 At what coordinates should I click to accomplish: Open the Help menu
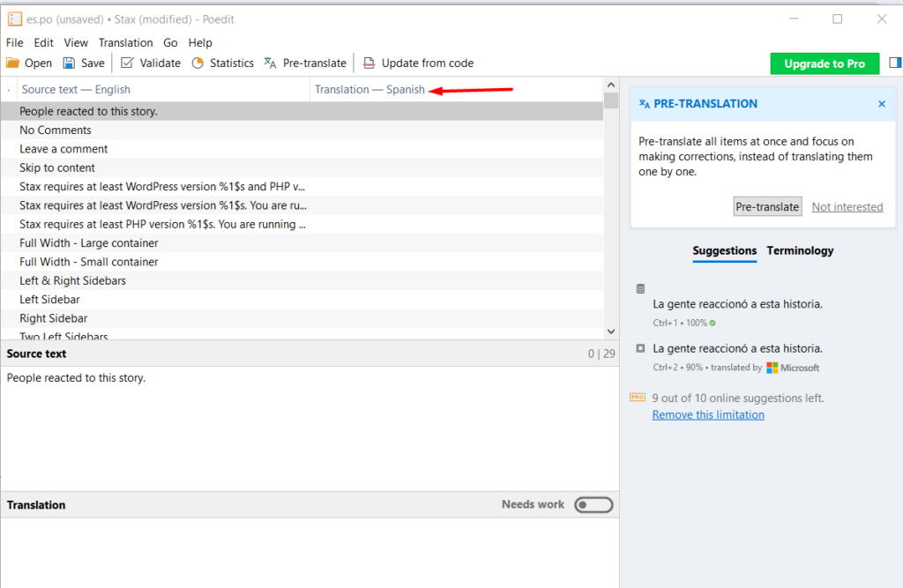(200, 42)
